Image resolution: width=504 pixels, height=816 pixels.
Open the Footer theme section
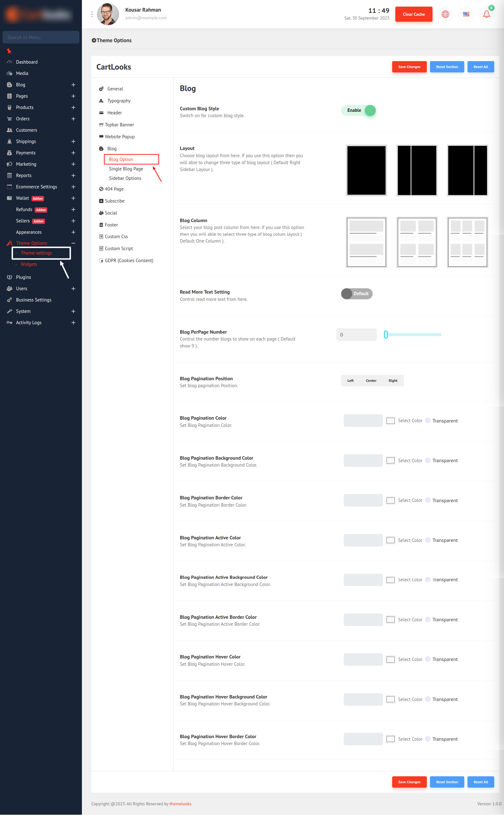click(111, 225)
